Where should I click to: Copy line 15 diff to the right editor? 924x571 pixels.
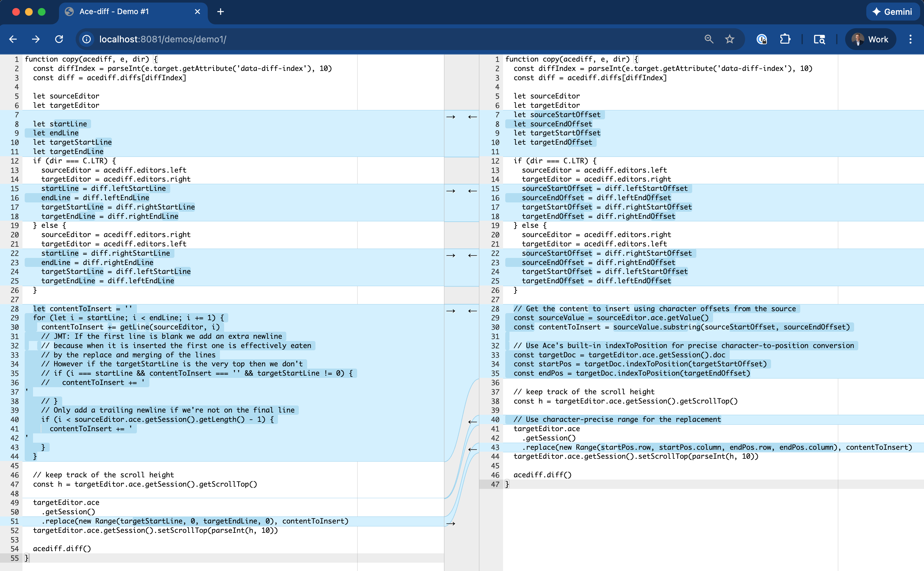pyautogui.click(x=451, y=191)
